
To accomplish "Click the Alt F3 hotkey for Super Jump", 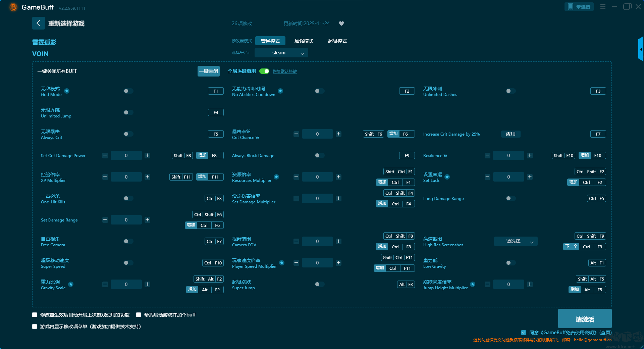I will tap(406, 284).
